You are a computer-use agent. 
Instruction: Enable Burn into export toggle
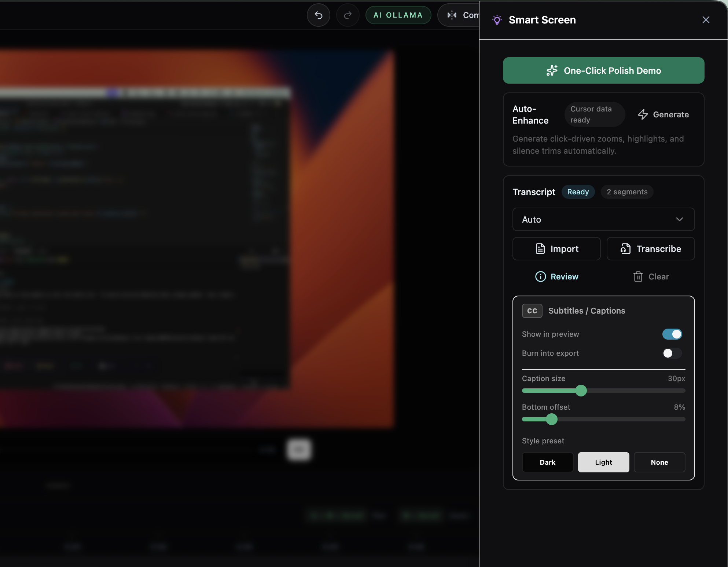click(x=672, y=353)
